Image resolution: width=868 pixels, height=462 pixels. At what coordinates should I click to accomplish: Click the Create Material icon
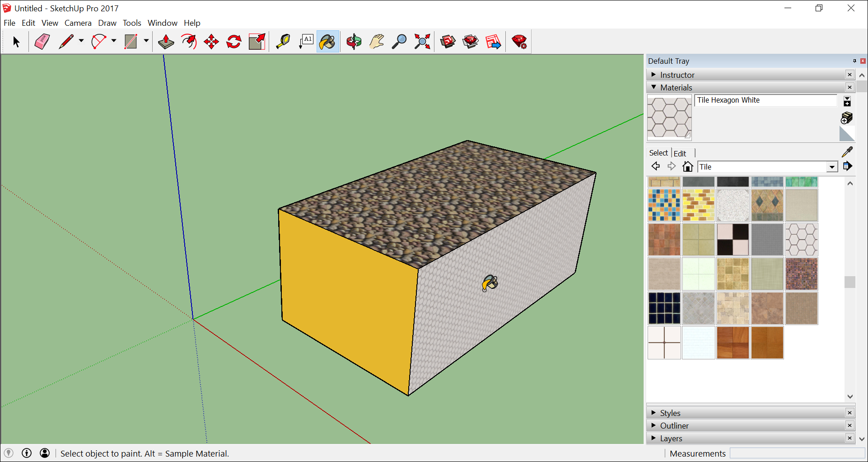[x=847, y=118]
